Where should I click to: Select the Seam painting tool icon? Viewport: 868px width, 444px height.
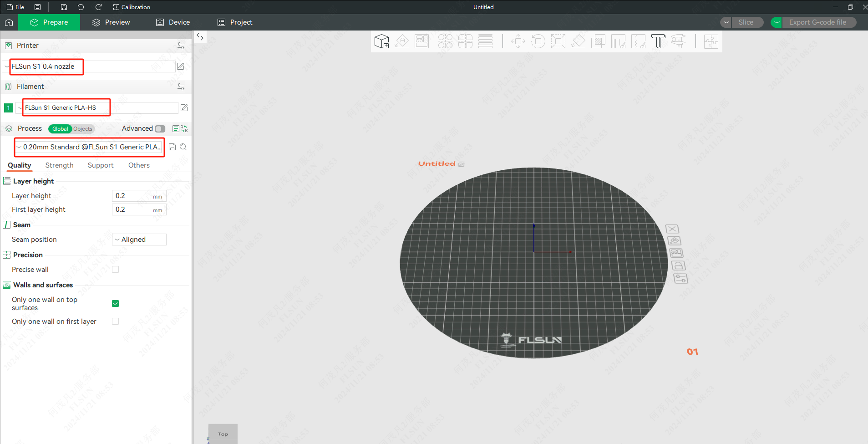pos(638,41)
